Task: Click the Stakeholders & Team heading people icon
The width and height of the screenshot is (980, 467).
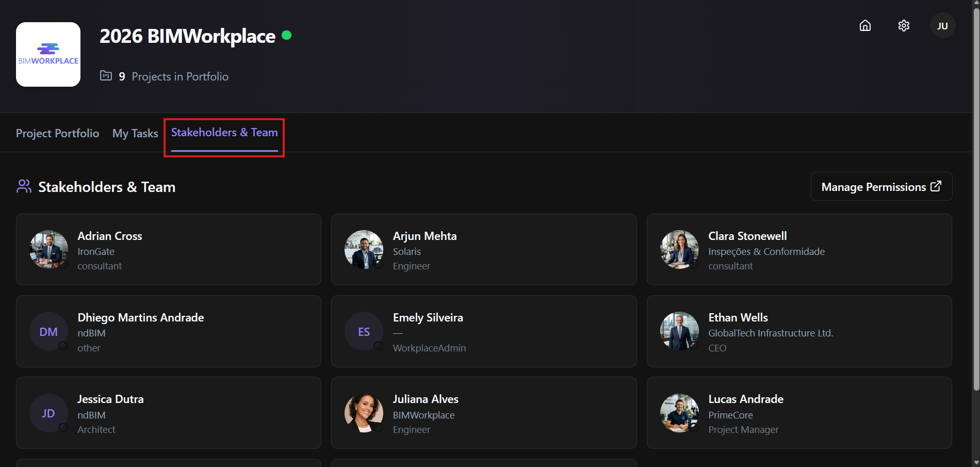Action: pos(24,186)
